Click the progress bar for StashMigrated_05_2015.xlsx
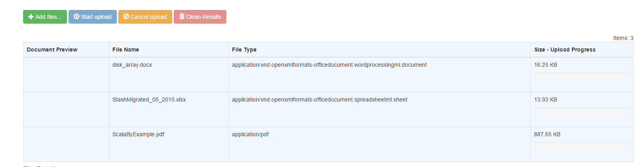Viewport: 644px width, 167px height. tap(582, 111)
